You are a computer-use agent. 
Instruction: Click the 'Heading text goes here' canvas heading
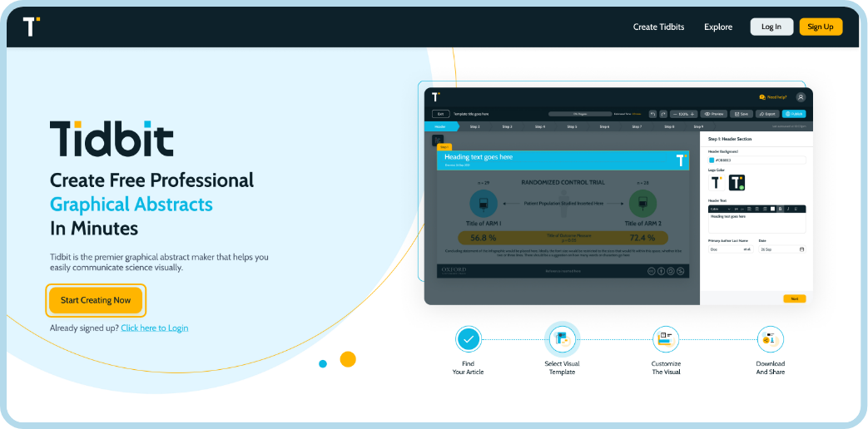[479, 157]
